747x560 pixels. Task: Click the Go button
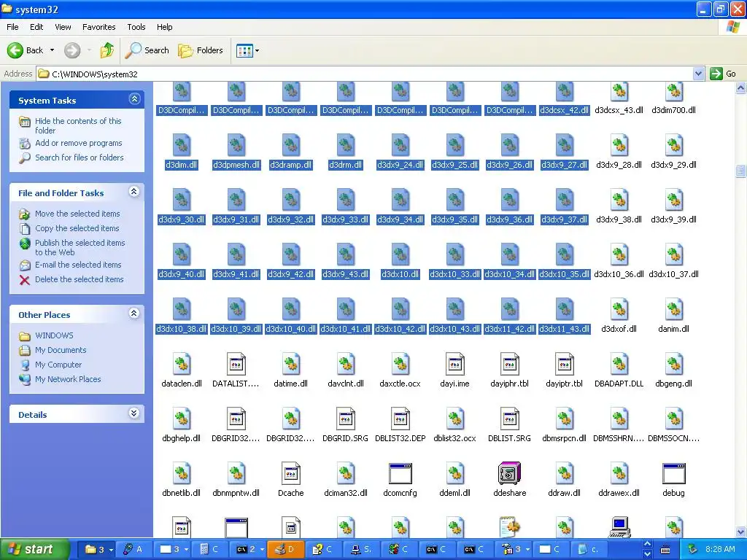tap(723, 74)
